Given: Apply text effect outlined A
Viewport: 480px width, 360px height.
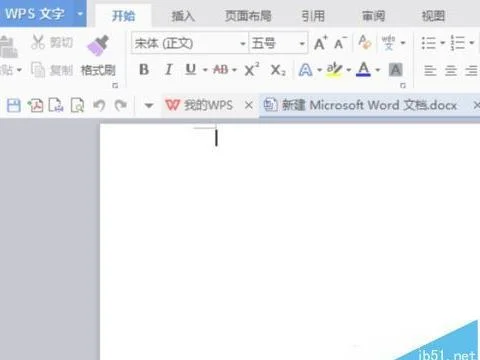Looking at the screenshot, I should pos(305,70).
